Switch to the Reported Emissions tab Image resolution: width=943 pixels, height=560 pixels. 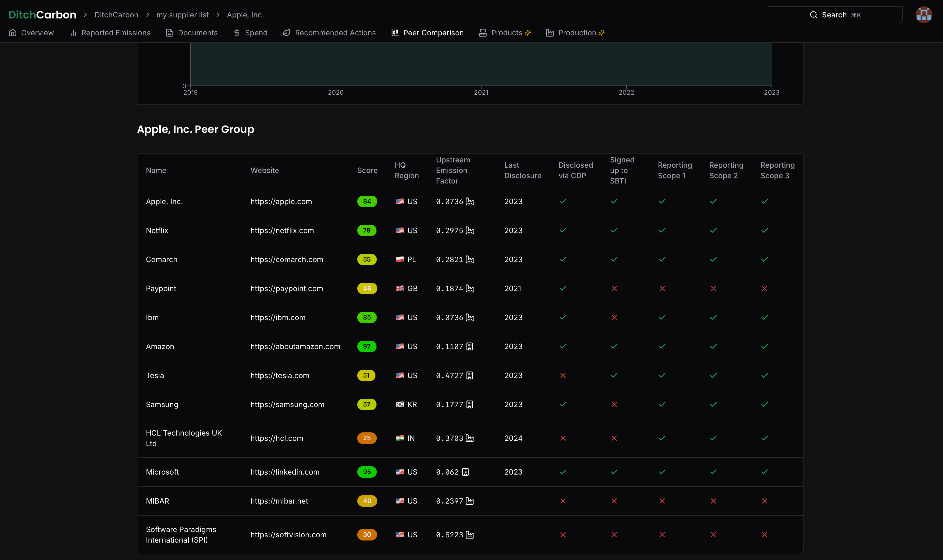click(x=110, y=33)
